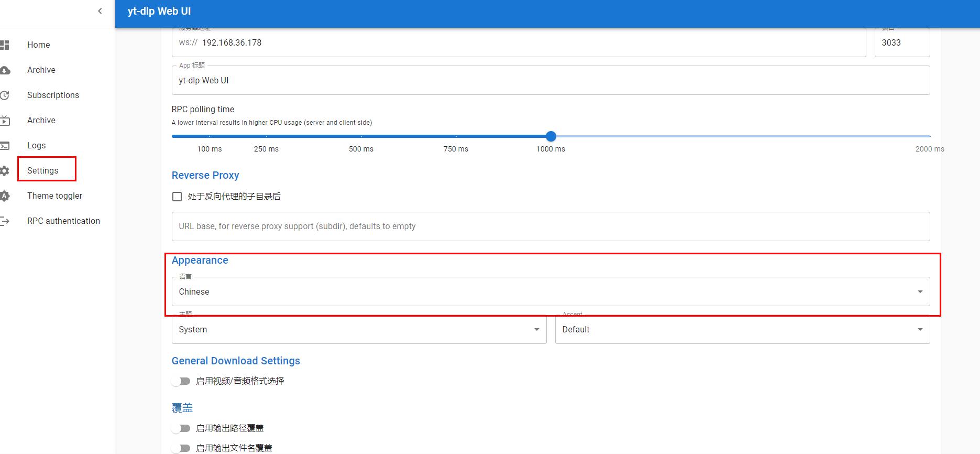The image size is (980, 454).
Task: Click the Logs terminal icon
Action: pos(5,146)
